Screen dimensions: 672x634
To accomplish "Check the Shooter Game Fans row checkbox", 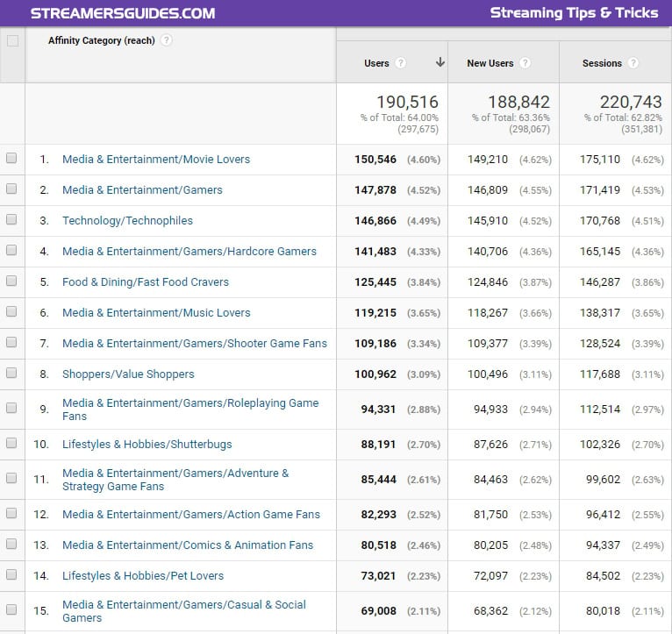I will point(11,342).
